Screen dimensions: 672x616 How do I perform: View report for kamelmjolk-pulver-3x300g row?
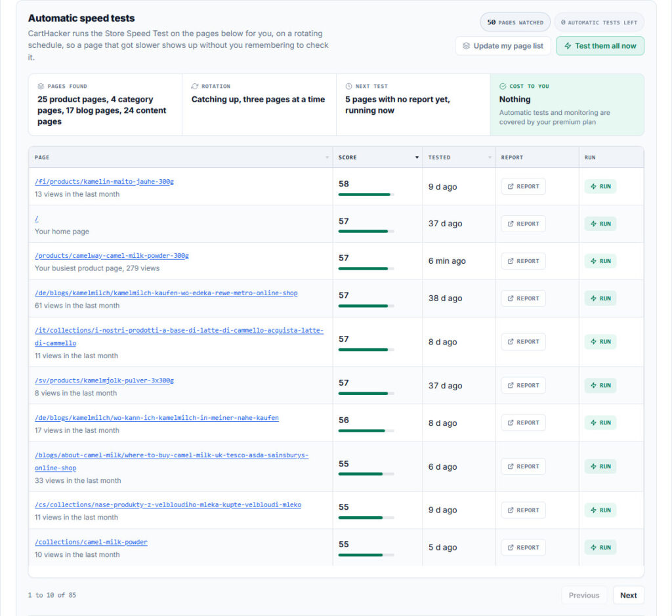(x=523, y=385)
